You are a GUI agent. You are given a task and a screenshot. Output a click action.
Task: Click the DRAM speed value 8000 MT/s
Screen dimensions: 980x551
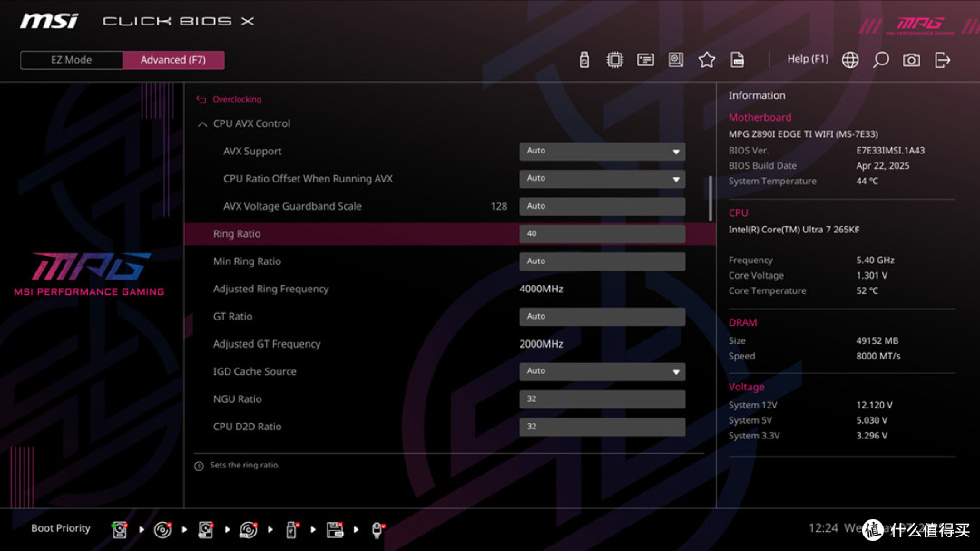(878, 356)
